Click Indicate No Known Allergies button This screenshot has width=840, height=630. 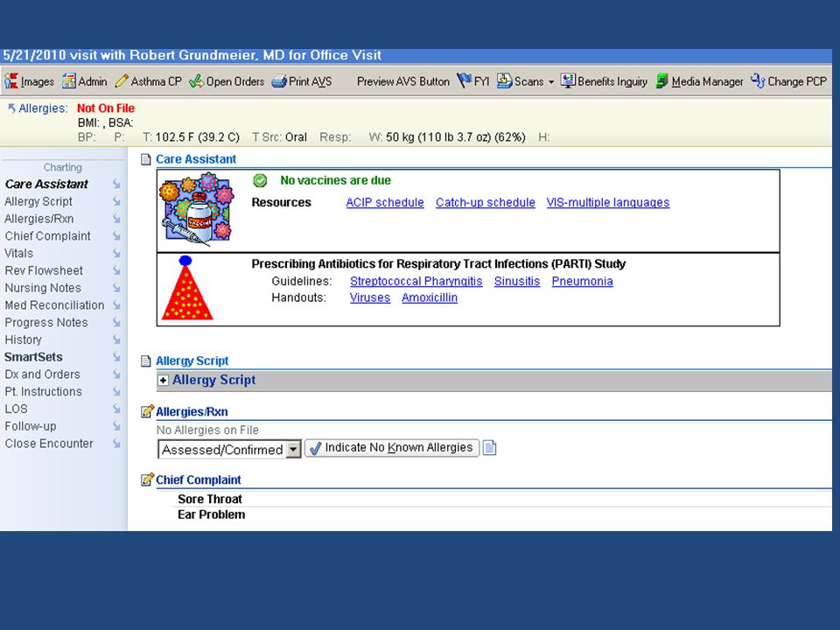392,448
